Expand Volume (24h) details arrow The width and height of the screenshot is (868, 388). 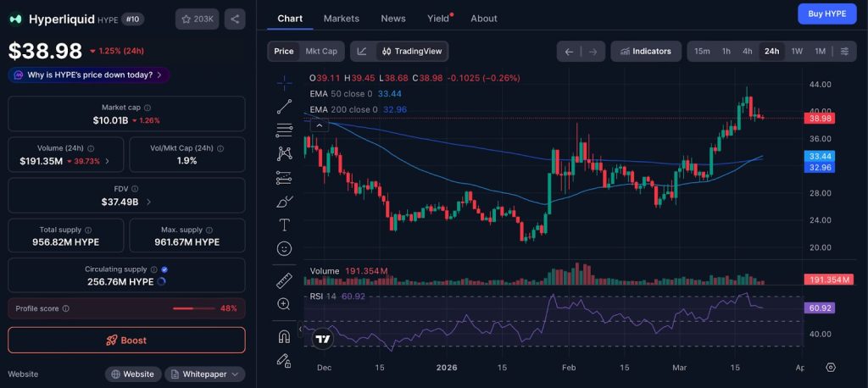(107, 161)
